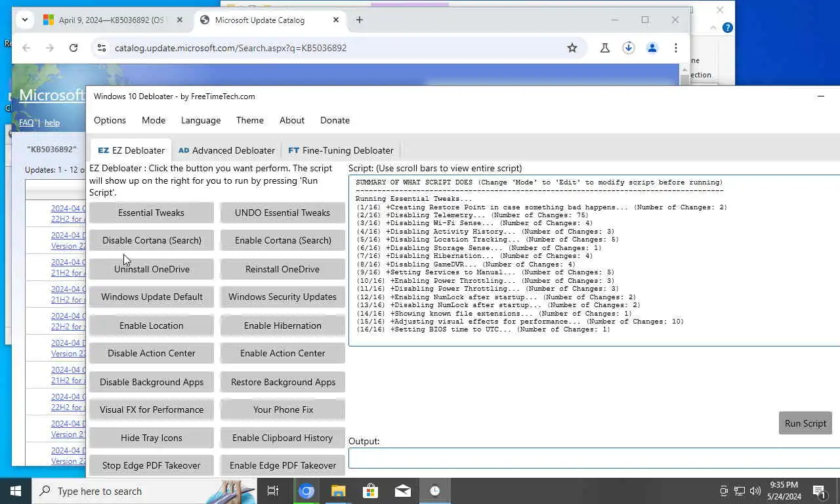Image resolution: width=840 pixels, height=504 pixels.
Task: Click Stop Edge PDF Takeover button
Action: [152, 465]
